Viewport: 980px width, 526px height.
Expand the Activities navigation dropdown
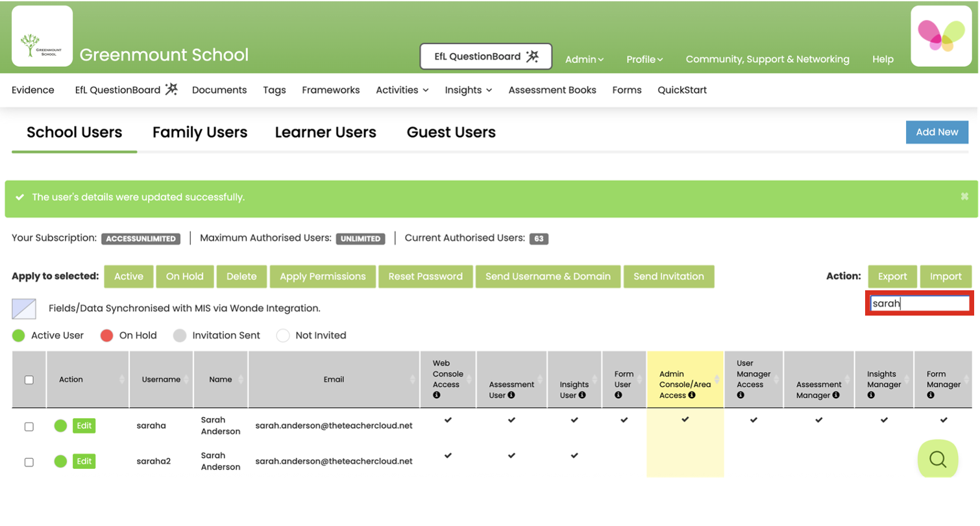pos(402,90)
